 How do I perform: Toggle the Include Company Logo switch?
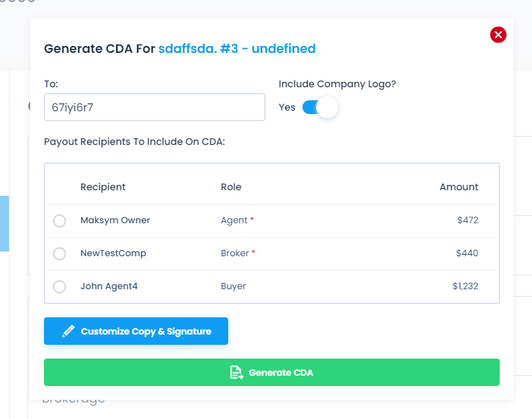[x=320, y=107]
